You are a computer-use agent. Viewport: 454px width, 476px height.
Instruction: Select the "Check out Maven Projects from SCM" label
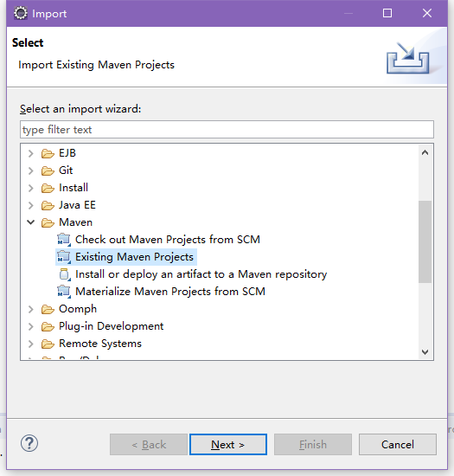pyautogui.click(x=168, y=240)
